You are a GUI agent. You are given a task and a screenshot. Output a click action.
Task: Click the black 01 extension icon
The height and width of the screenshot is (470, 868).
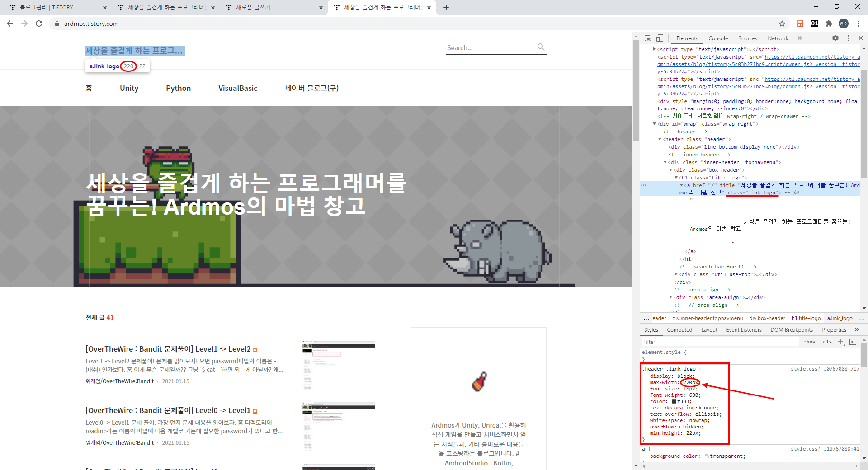815,23
